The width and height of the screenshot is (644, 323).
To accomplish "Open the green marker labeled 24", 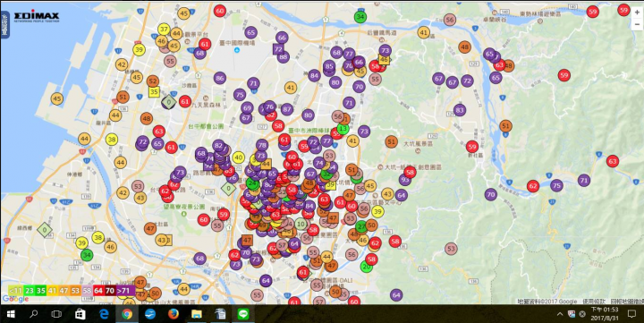I will pyautogui.click(x=252, y=183).
